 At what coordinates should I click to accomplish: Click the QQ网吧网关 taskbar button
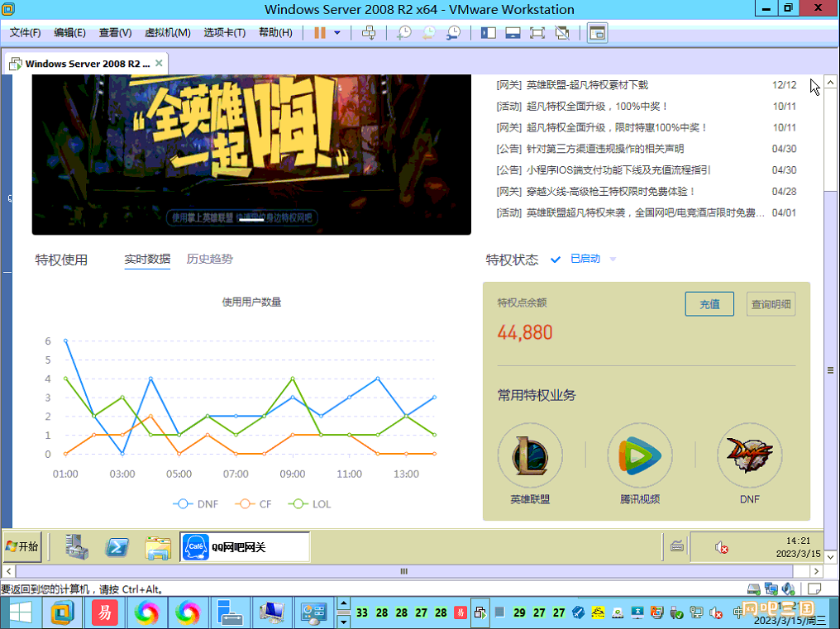[x=245, y=547]
